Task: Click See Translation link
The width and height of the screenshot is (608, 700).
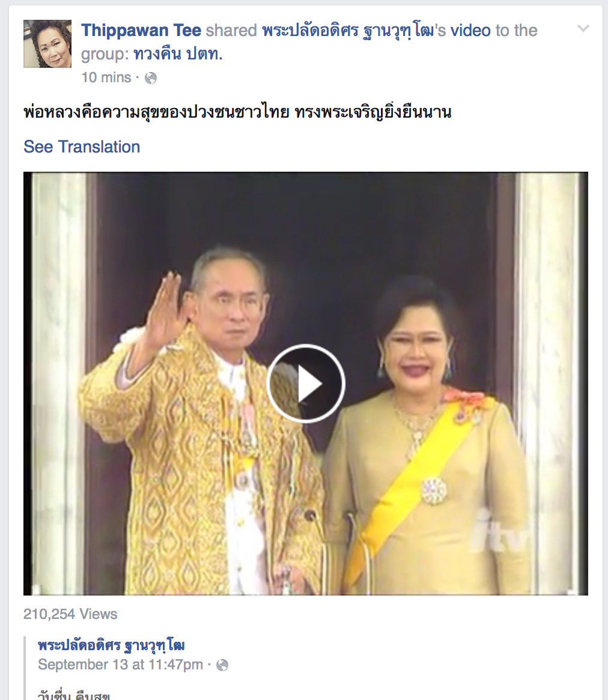Action: coord(82,146)
